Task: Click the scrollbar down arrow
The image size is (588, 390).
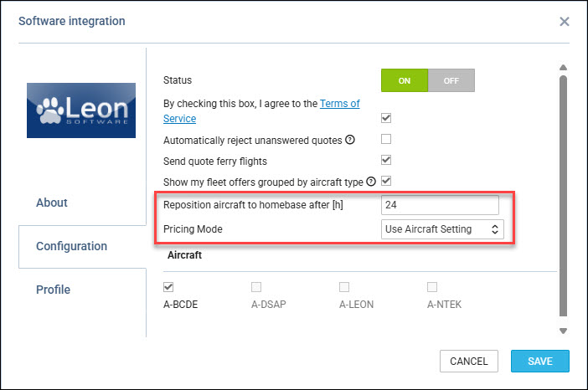Action: (563, 331)
